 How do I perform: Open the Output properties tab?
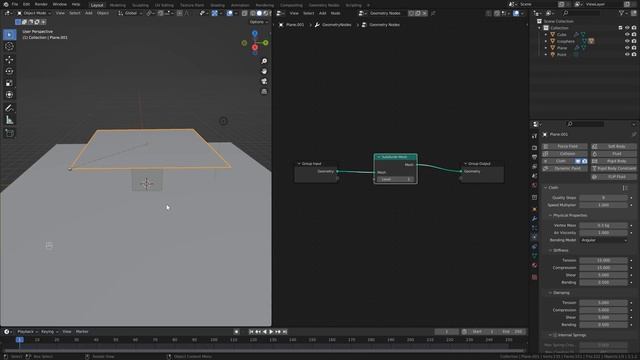(535, 157)
